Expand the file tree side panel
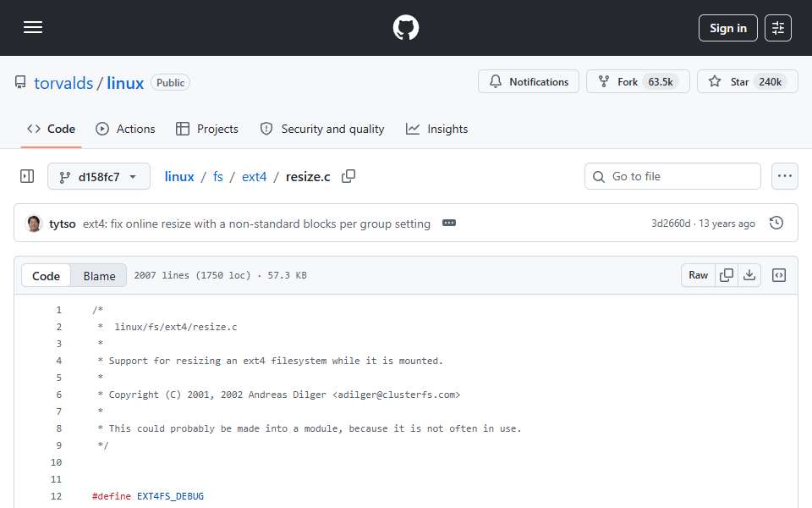 click(27, 176)
